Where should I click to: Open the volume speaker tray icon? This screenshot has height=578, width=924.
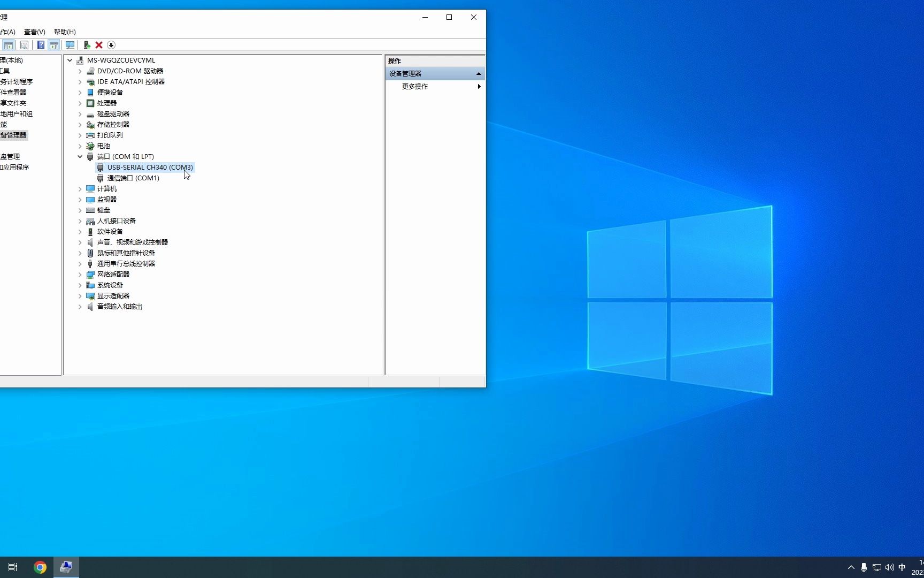click(890, 567)
